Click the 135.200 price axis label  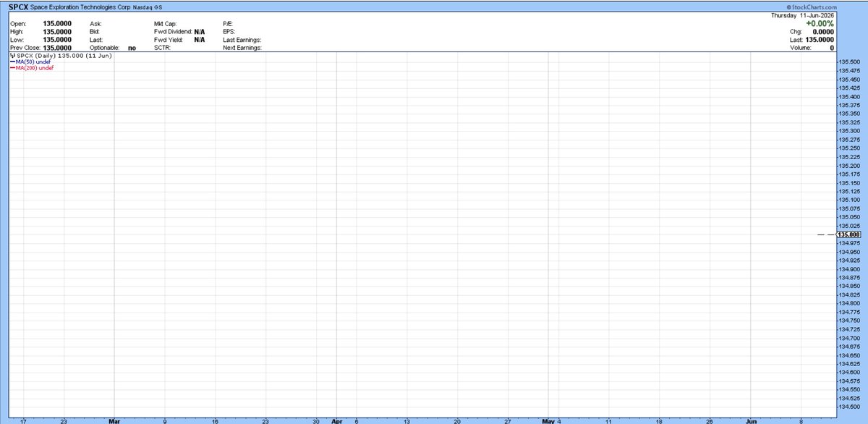click(x=848, y=166)
